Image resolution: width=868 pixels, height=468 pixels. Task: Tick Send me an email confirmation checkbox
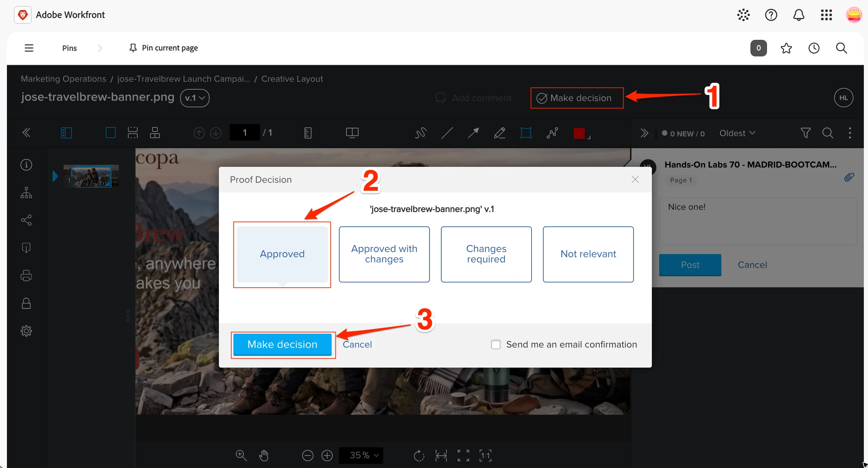click(x=496, y=344)
